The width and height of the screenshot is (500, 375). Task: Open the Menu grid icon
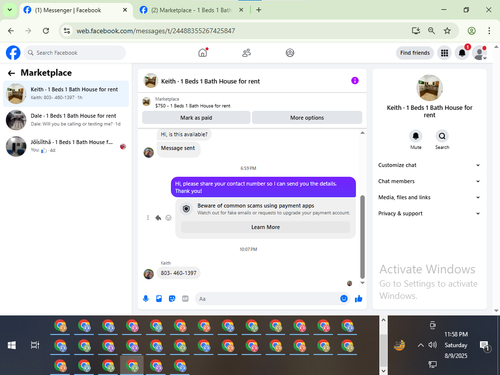click(444, 53)
